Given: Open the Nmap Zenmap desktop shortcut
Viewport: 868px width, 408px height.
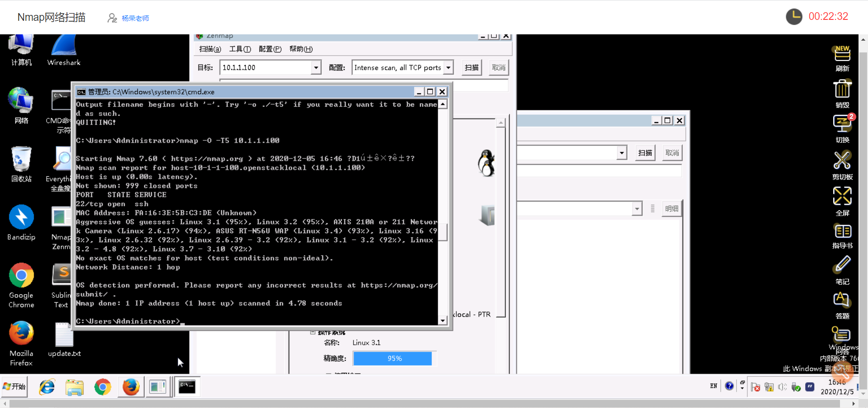Looking at the screenshot, I should point(61,228).
